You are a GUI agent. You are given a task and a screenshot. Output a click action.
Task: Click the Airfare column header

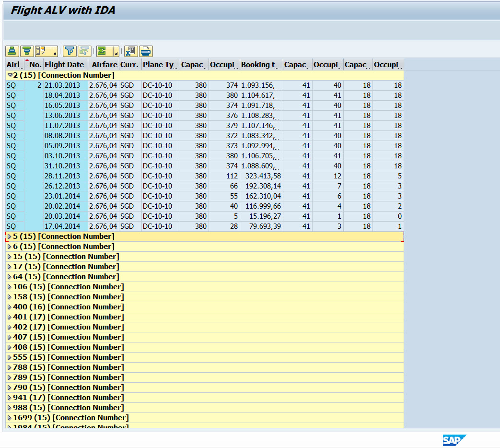click(x=105, y=64)
